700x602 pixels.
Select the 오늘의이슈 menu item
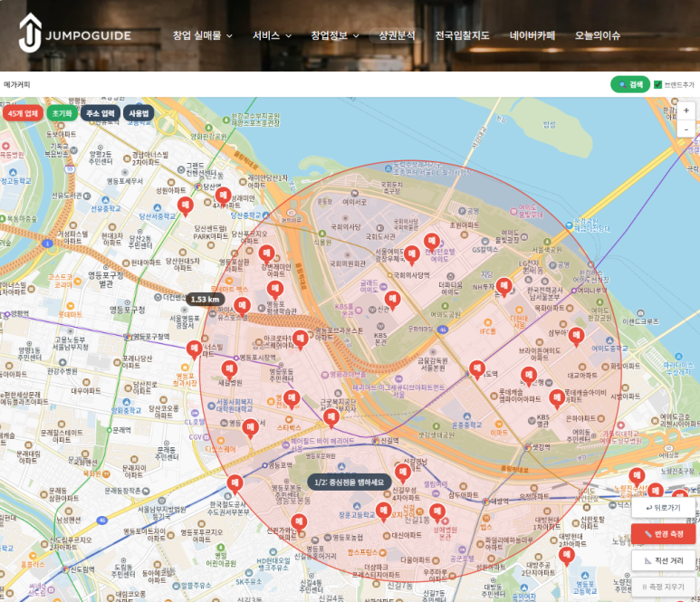pyautogui.click(x=598, y=35)
